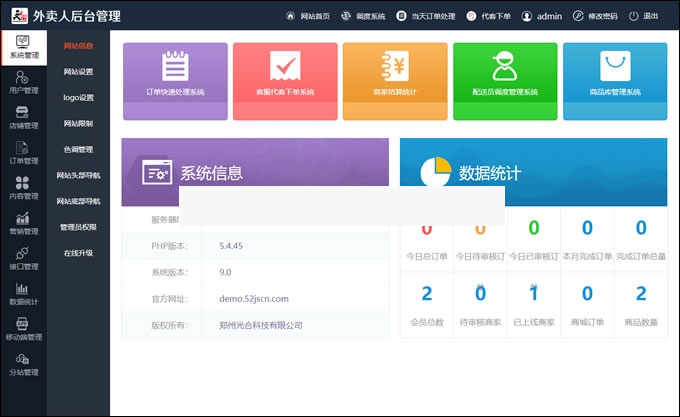Choose 管理员权限 from the submenu
Screen dimensions: 680x417
click(78, 227)
